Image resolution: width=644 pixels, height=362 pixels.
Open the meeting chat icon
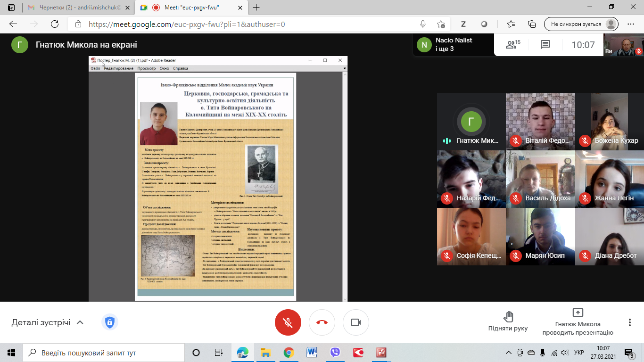click(x=545, y=45)
